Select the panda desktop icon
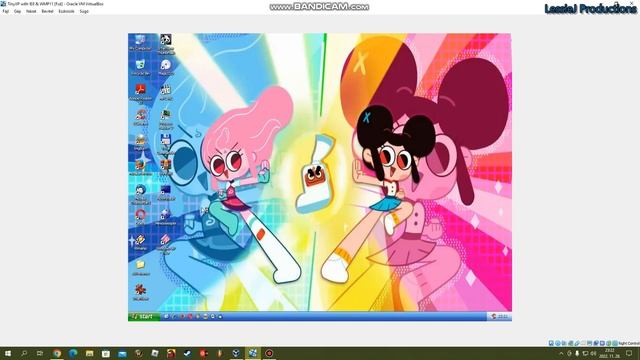Viewport: 640px width, 360px height. [x=165, y=44]
